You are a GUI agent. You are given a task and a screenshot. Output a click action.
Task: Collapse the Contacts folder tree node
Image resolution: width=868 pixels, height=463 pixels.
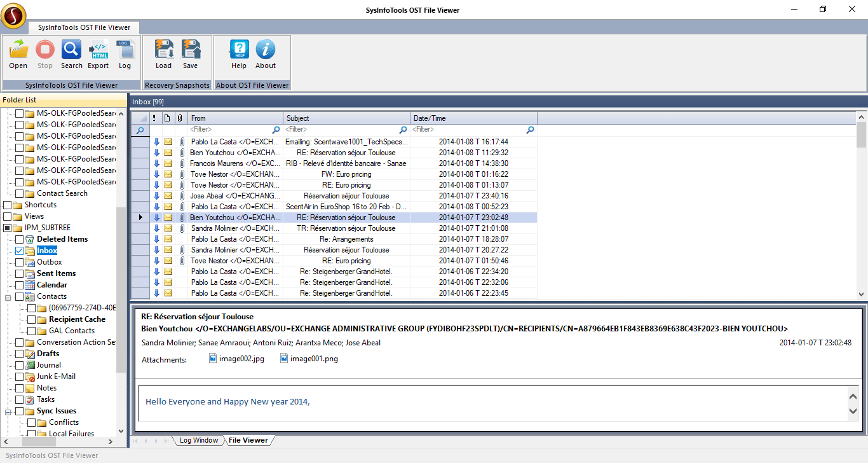8,296
